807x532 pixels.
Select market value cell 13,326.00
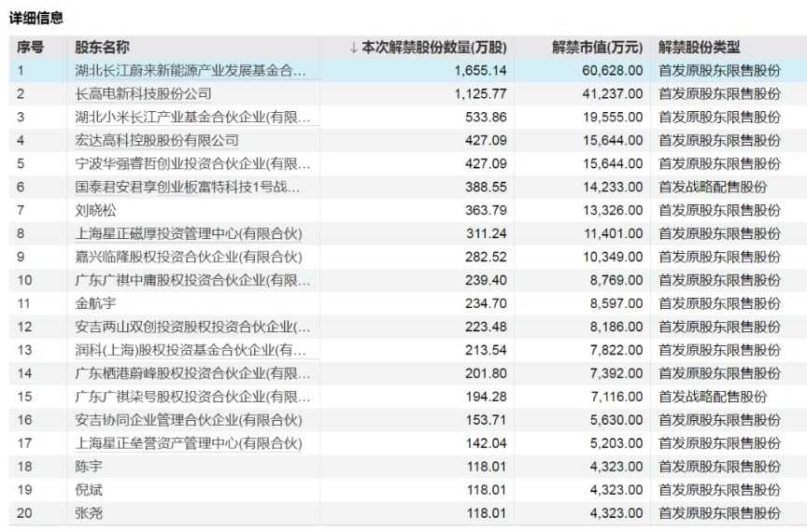tap(613, 210)
